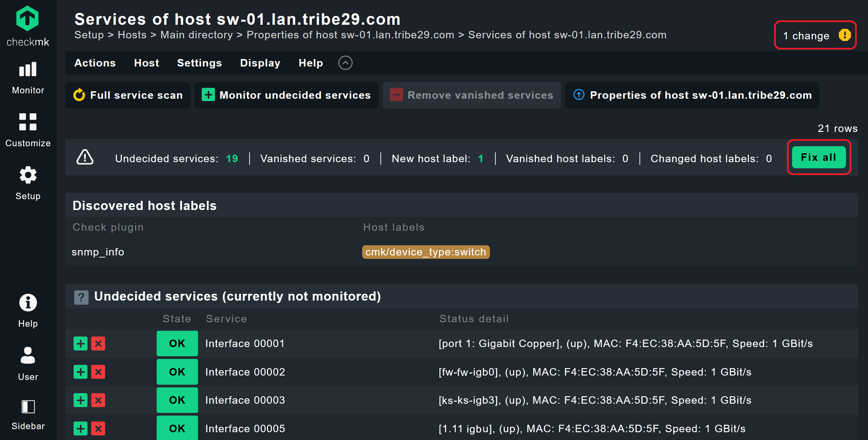Disable Interface 00005 with red X
Viewport: 868px width, 440px height.
tap(98, 428)
